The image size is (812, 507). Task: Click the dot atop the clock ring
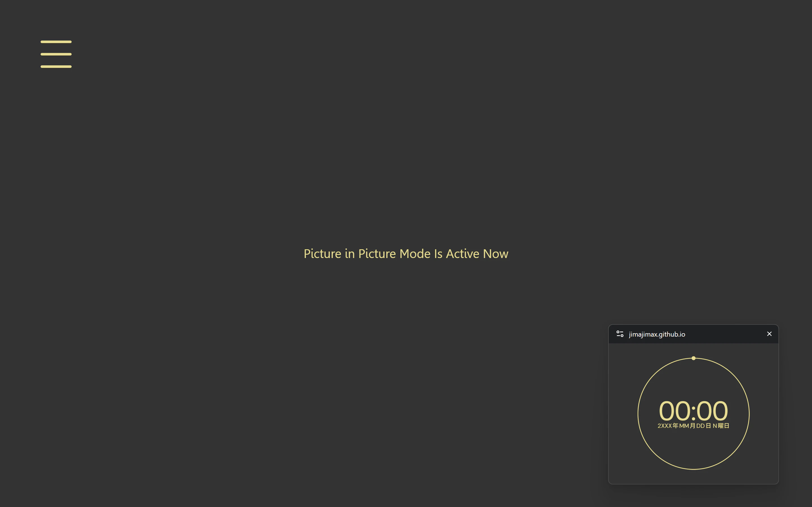coord(694,358)
